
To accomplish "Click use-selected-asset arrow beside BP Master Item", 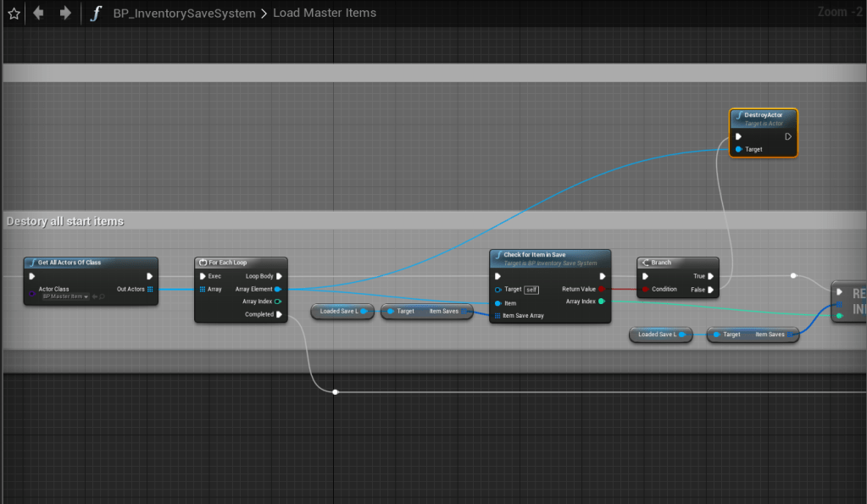I will pos(95,296).
